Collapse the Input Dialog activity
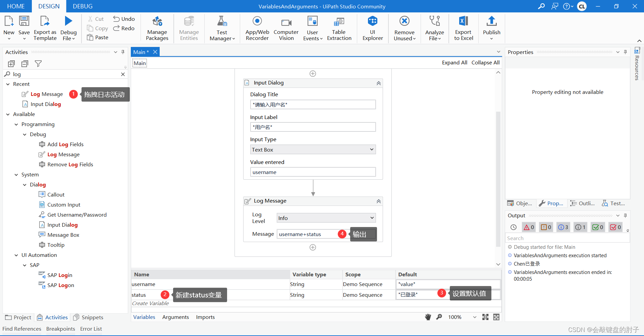The height and width of the screenshot is (336, 644). [378, 83]
